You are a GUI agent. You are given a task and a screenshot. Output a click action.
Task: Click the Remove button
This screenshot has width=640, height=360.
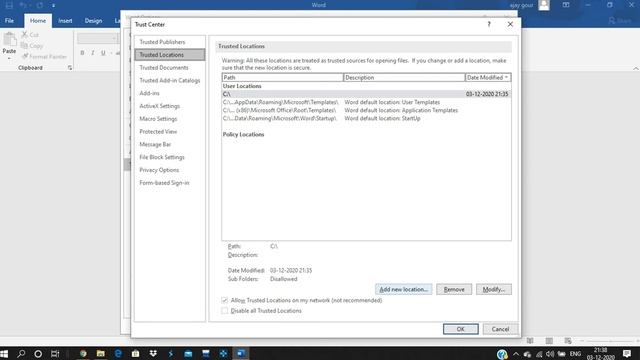point(454,289)
